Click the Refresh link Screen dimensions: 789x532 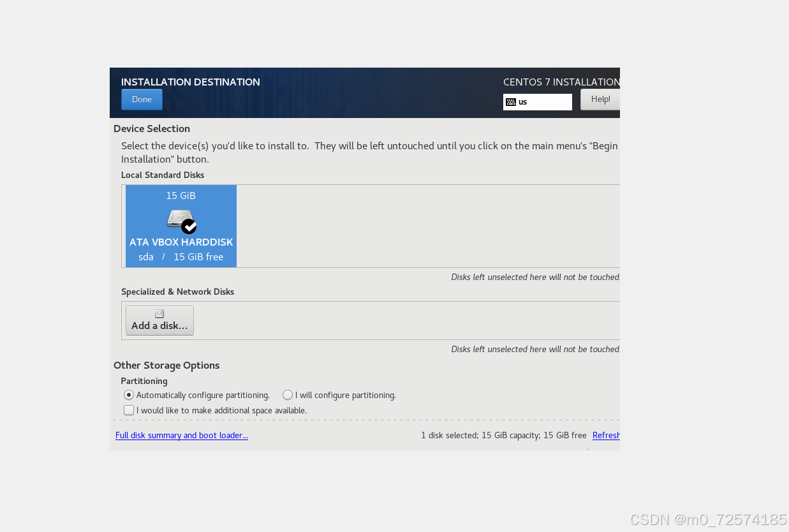[x=606, y=435]
